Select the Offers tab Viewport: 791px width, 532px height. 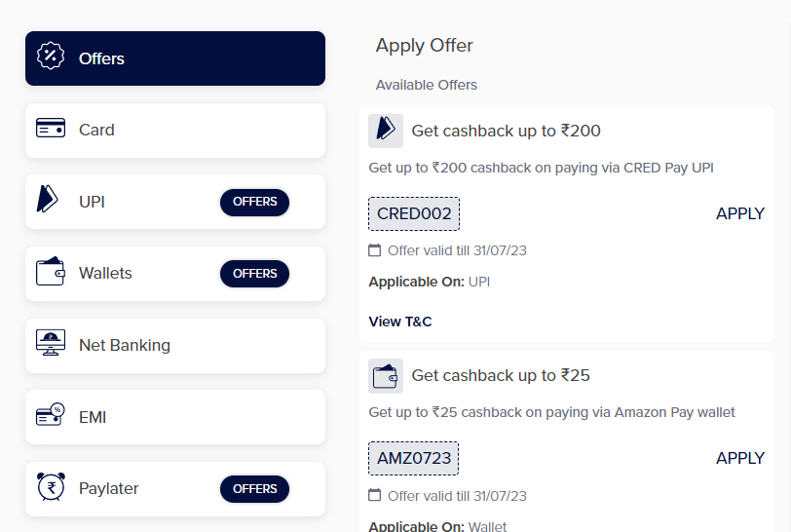tap(175, 58)
